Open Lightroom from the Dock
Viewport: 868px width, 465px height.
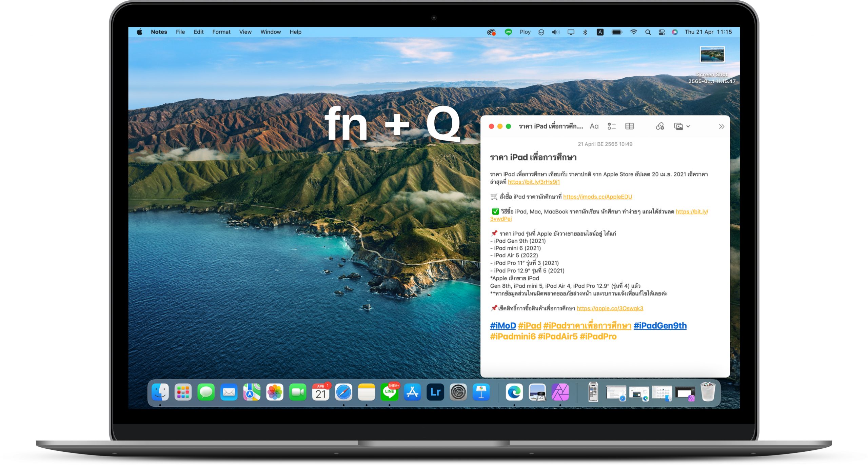coord(435,392)
